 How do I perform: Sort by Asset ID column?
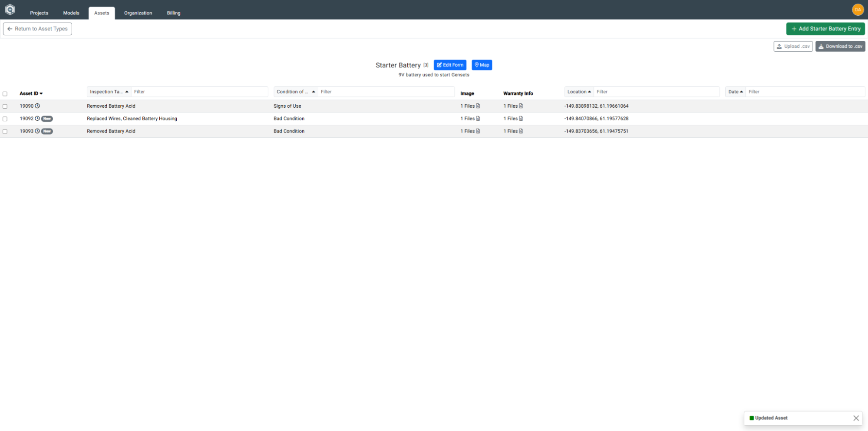31,93
